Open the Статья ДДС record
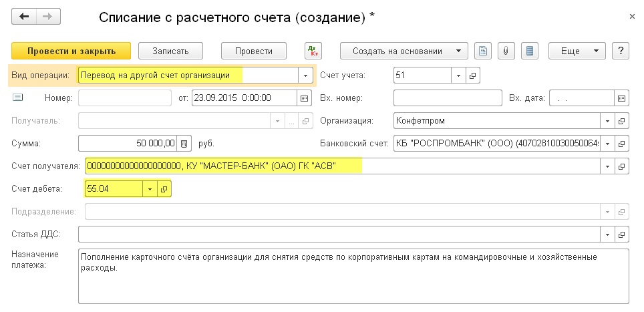Image resolution: width=644 pixels, height=312 pixels. [x=621, y=235]
